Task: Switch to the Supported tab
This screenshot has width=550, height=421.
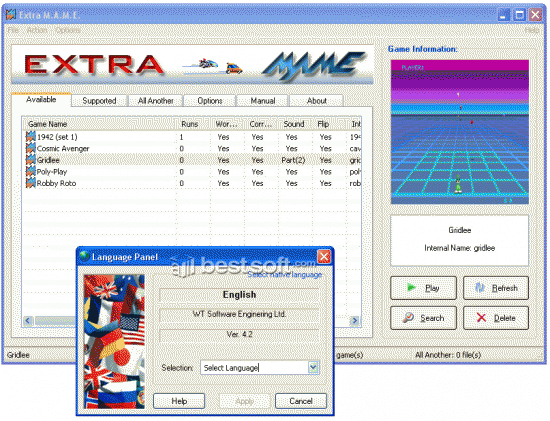Action: [x=99, y=101]
